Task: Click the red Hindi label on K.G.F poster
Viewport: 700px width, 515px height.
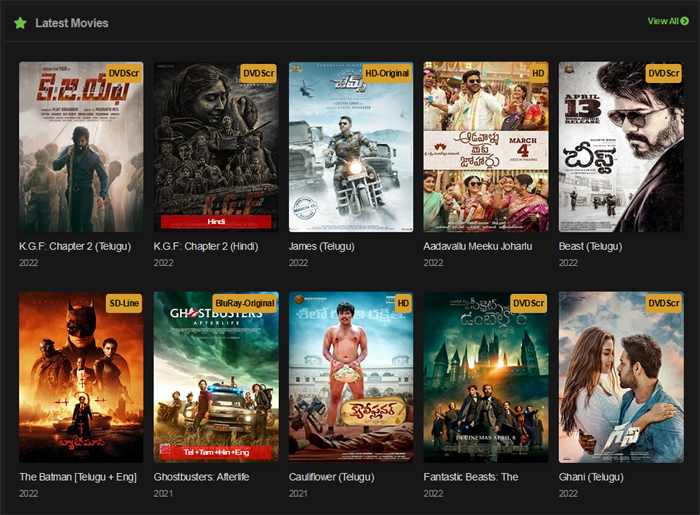Action: tap(216, 222)
